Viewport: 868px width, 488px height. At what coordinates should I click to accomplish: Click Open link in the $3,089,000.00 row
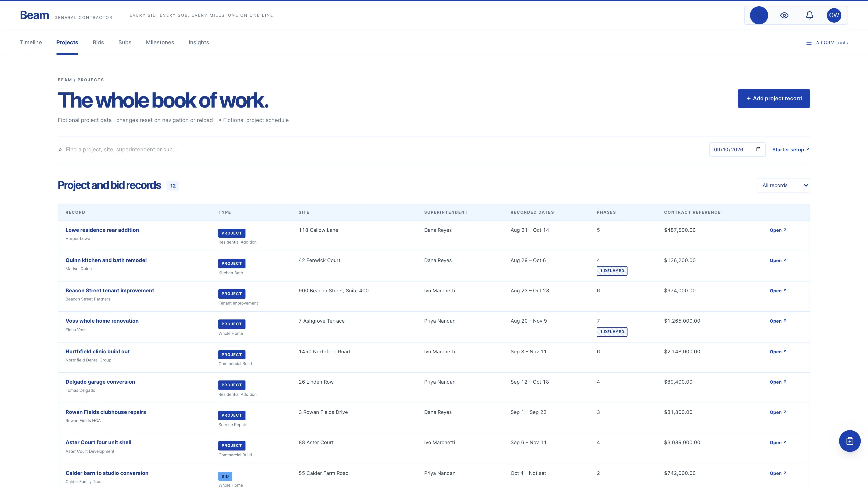pyautogui.click(x=778, y=443)
